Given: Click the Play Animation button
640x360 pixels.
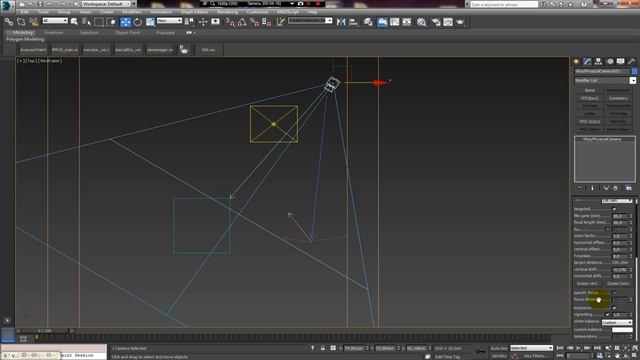Looking at the screenshot, I should 579,348.
